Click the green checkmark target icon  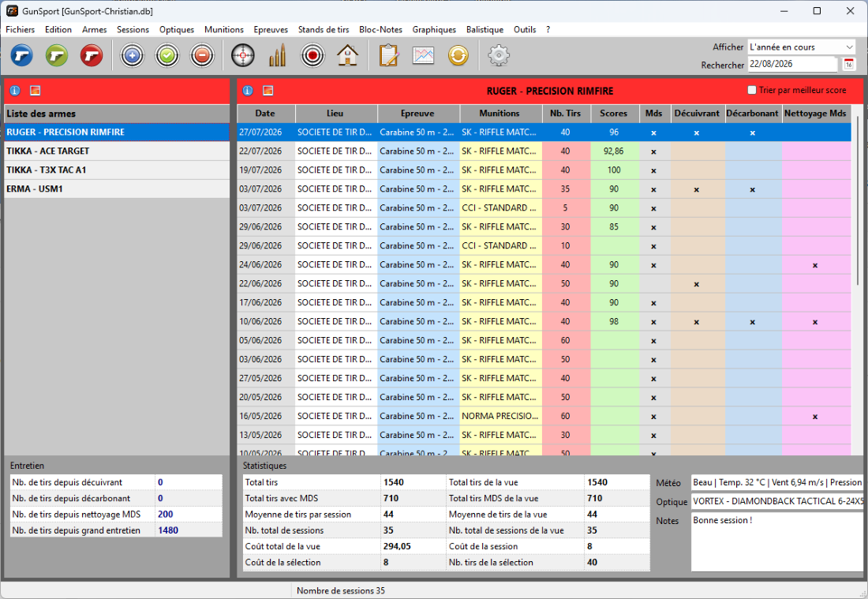coord(167,55)
